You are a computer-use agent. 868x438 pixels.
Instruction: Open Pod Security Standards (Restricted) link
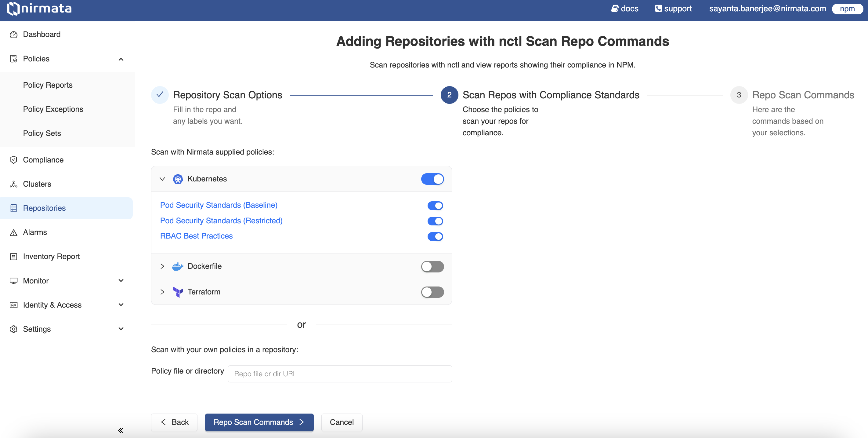tap(221, 221)
